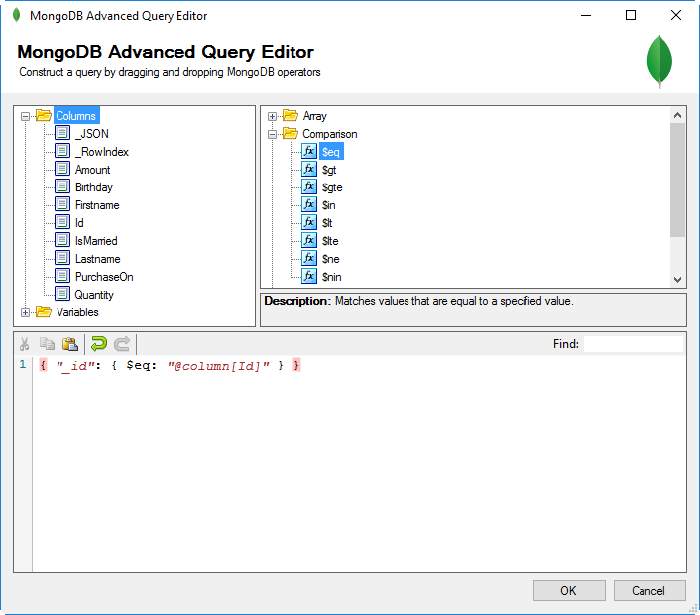Click the column icon beside Amount

click(62, 169)
